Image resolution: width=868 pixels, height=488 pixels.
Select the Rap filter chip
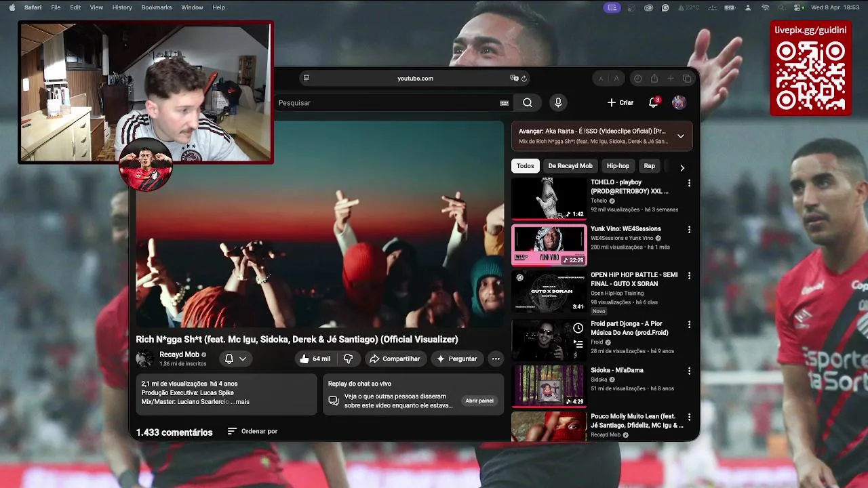[650, 166]
